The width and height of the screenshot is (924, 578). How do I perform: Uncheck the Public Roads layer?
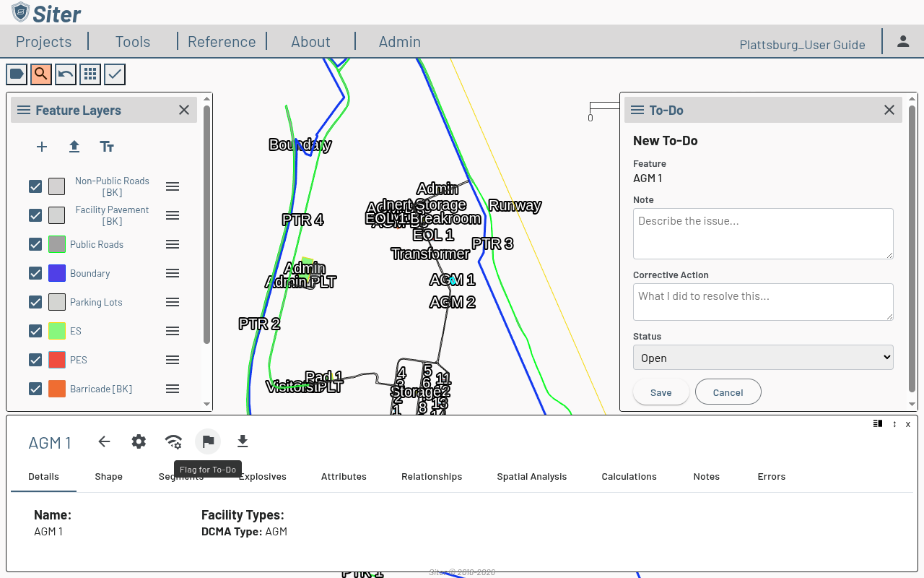(35, 244)
